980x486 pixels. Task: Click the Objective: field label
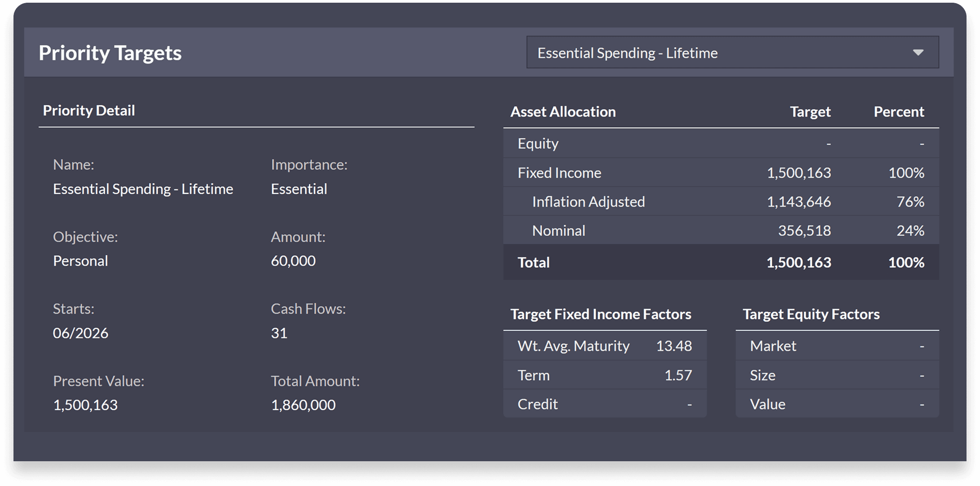click(x=85, y=237)
